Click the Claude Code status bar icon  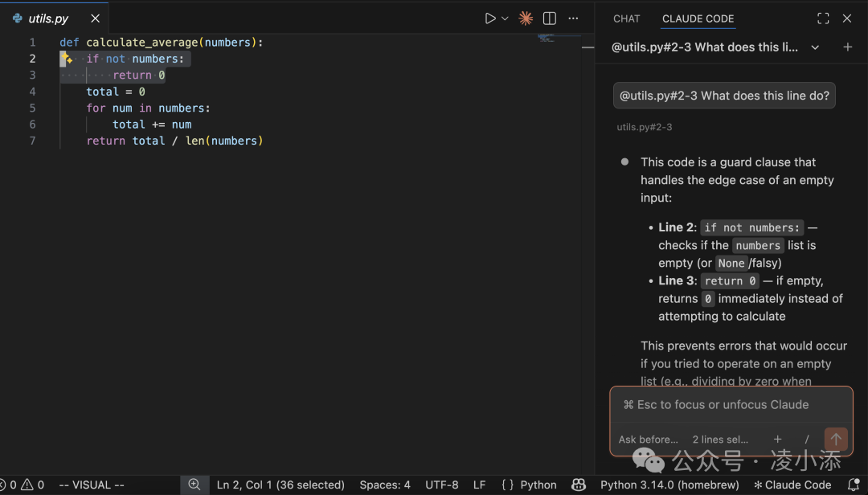(792, 485)
